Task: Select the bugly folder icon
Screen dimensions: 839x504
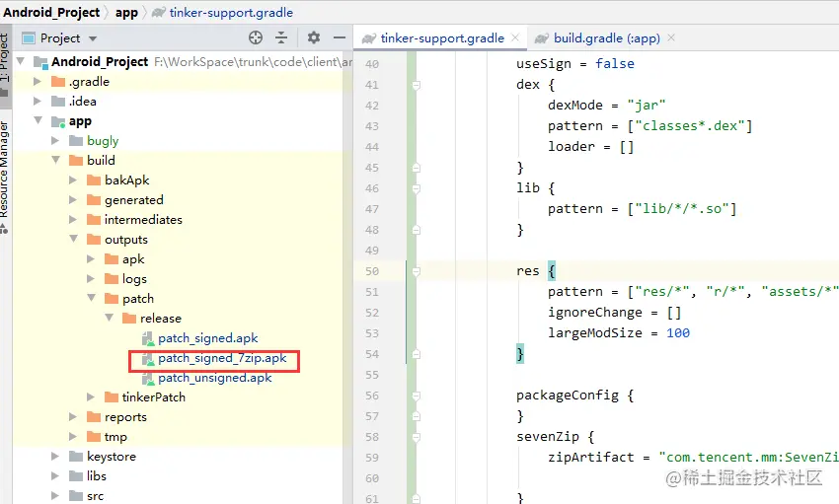Action: click(76, 141)
